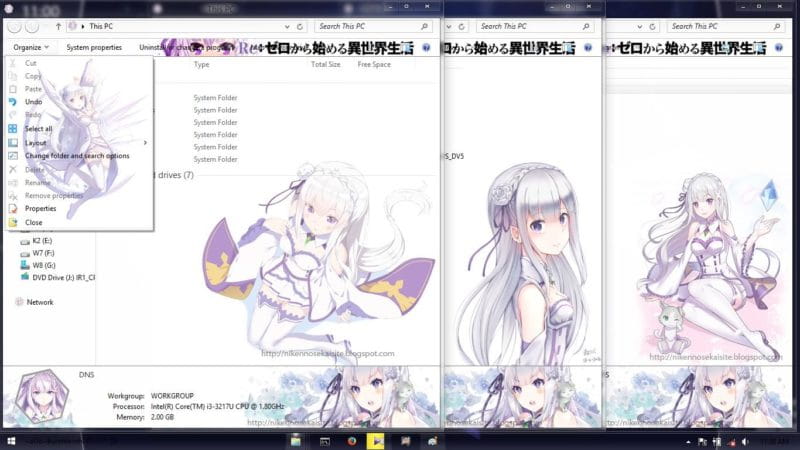This screenshot has height=450, width=800.
Task: Open Help icon in middle explorer window
Action: [588, 47]
